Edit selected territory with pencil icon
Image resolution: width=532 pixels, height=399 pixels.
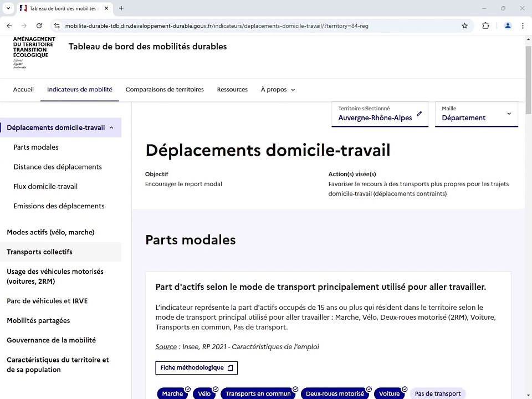[x=420, y=114]
